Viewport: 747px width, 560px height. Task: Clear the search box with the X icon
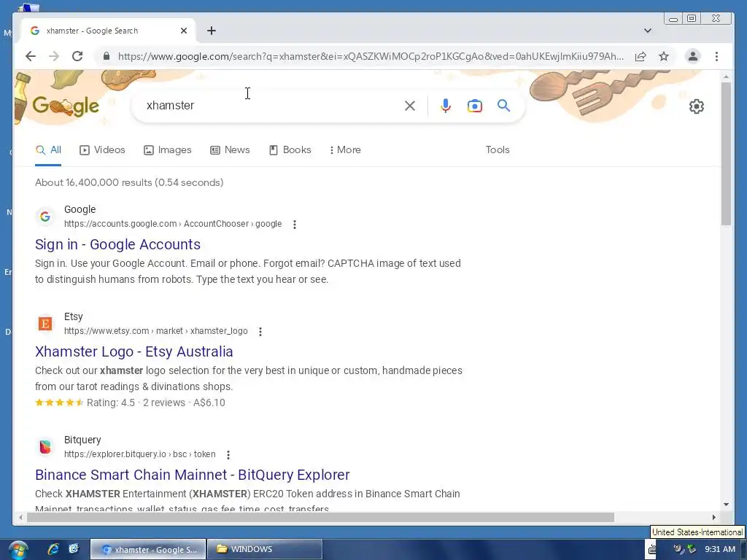point(410,106)
